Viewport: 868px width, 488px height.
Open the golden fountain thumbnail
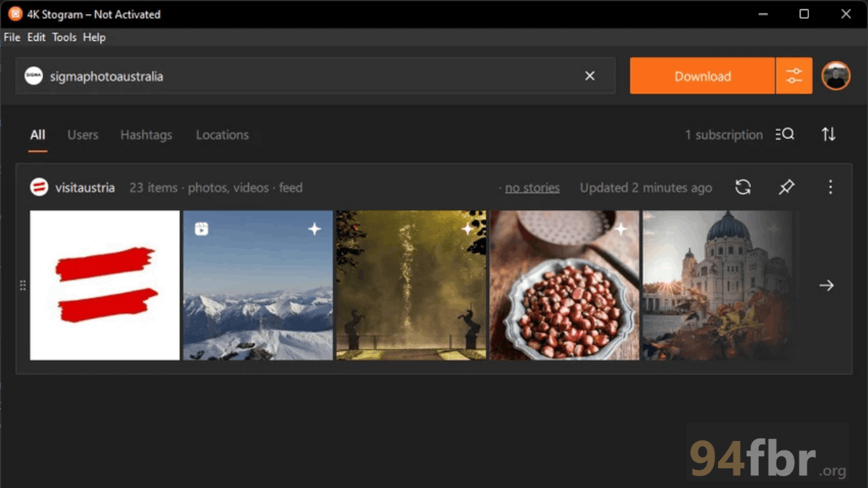[x=411, y=285]
